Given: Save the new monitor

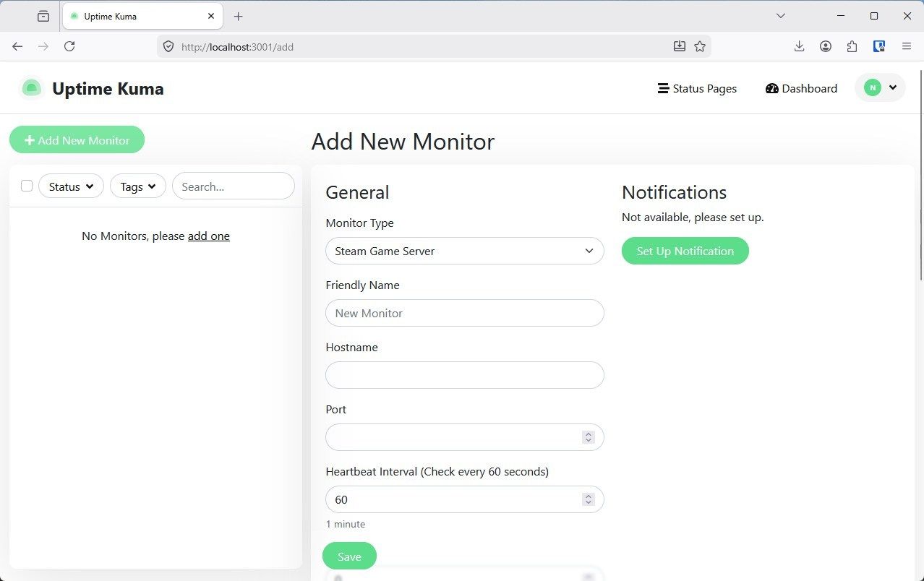Looking at the screenshot, I should tap(349, 556).
